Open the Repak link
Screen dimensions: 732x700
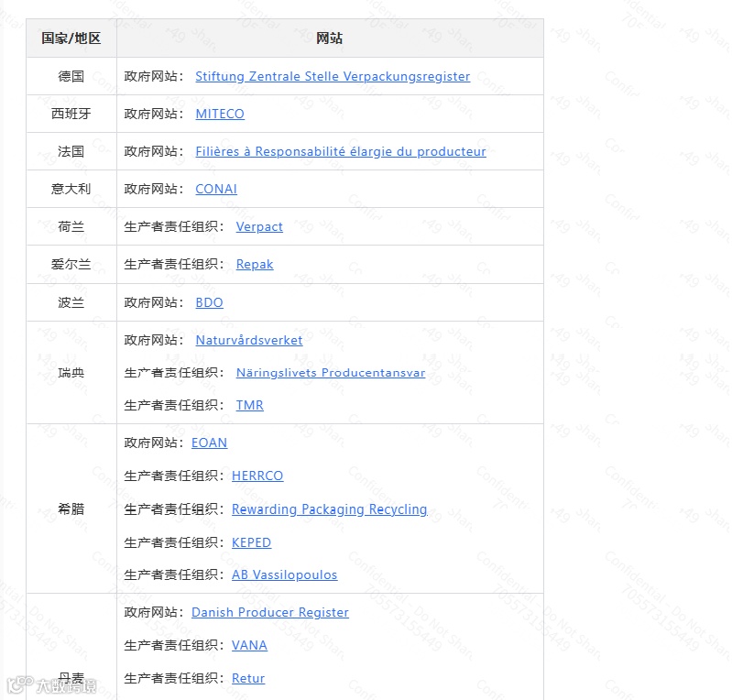255,264
